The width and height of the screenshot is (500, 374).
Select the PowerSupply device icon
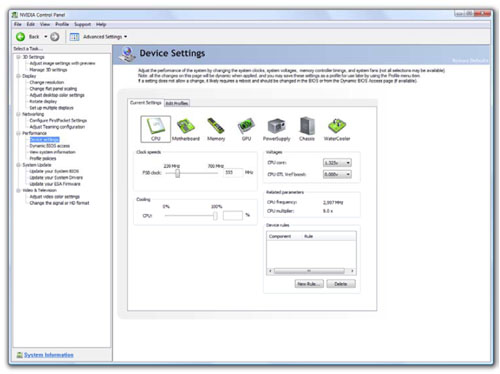click(276, 129)
